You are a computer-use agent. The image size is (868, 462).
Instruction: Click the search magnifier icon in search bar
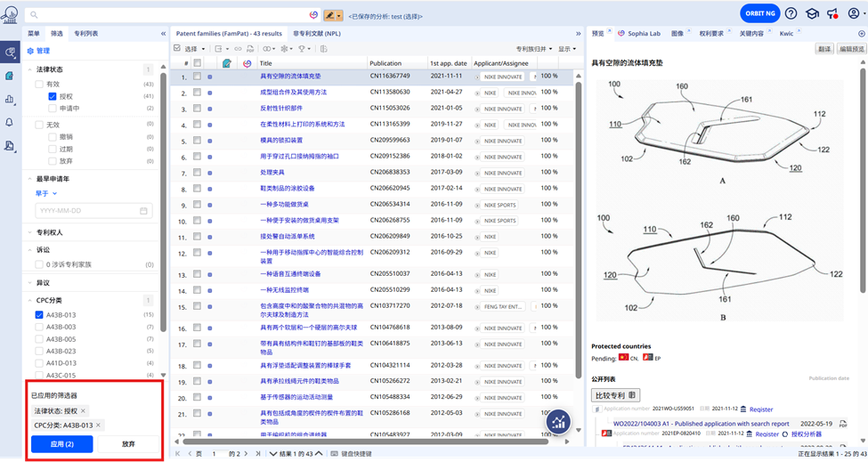pos(35,15)
